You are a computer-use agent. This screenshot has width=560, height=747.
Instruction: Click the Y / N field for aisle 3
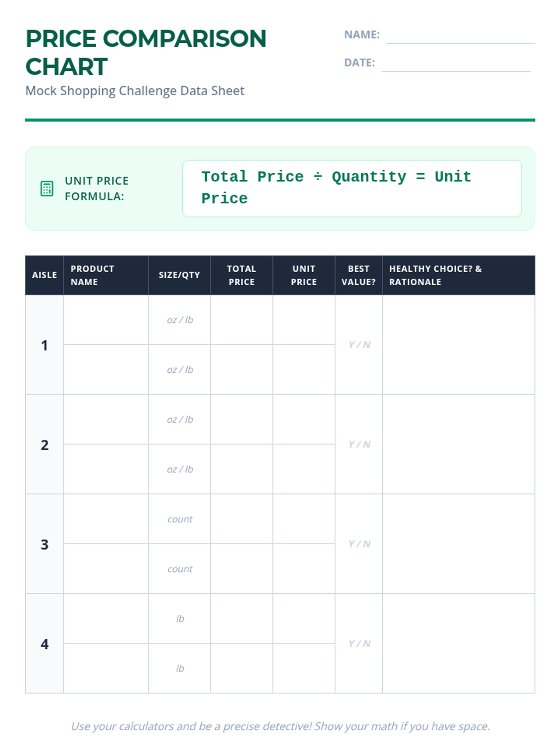point(359,544)
